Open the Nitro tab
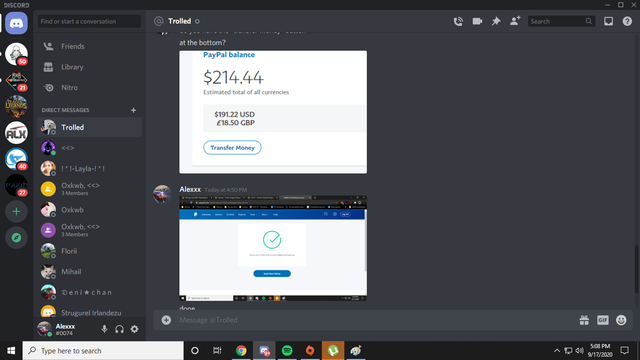 tap(89, 88)
